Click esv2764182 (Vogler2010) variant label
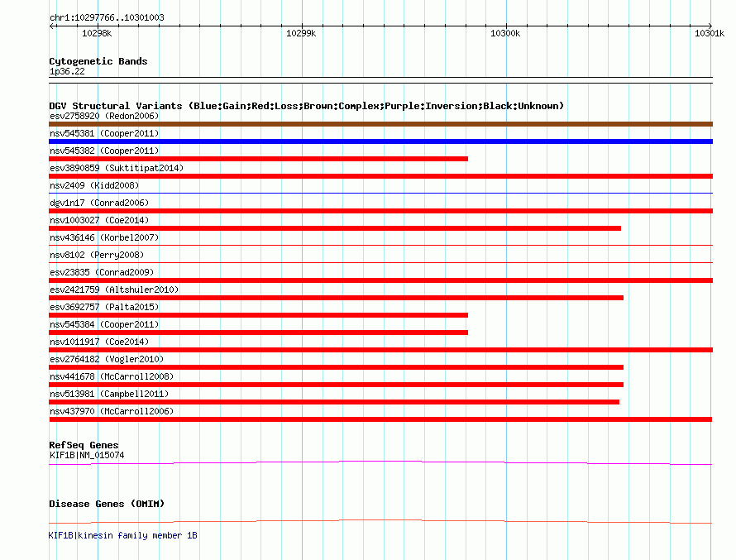This screenshot has width=736, height=560. pos(107,359)
